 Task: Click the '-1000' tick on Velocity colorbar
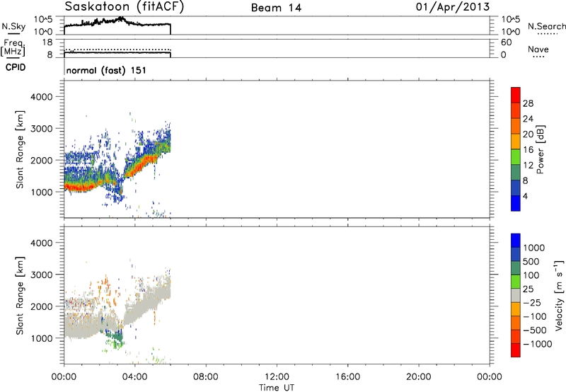point(538,344)
